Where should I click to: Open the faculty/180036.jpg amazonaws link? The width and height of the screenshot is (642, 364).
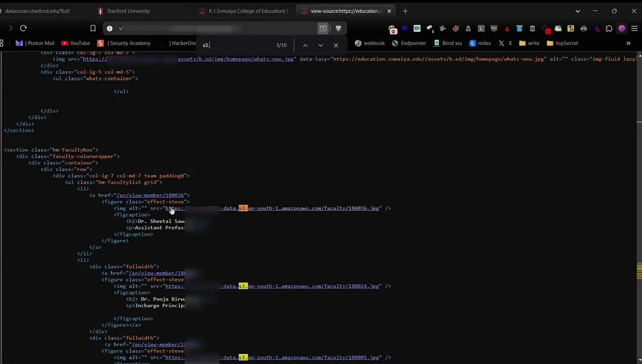pos(273,208)
